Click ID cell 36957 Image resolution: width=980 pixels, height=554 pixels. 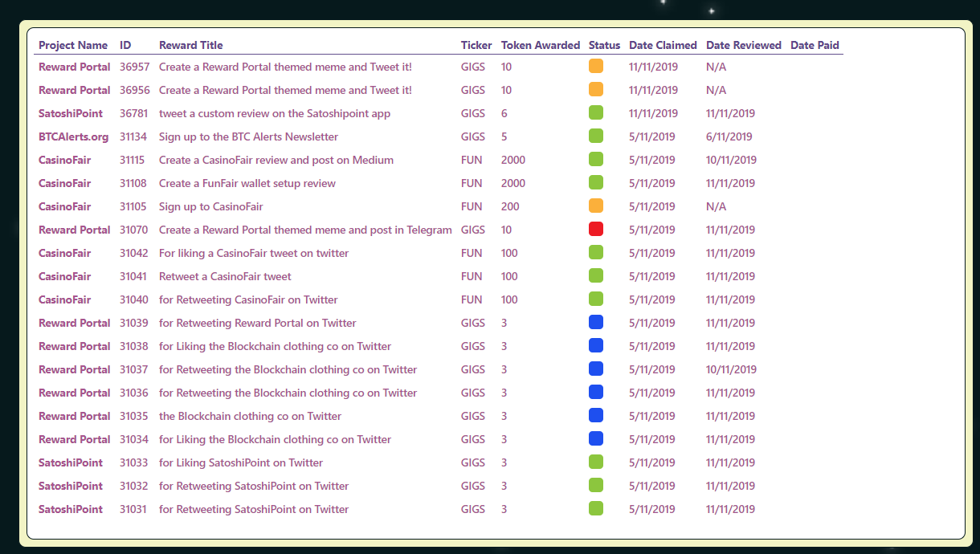[x=135, y=67]
